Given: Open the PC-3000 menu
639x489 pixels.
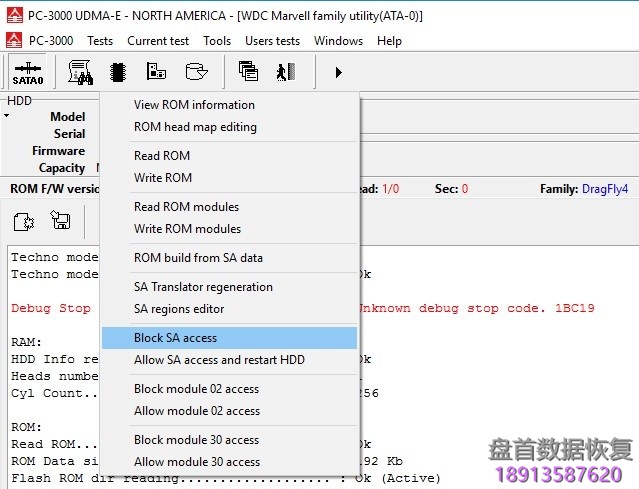Looking at the screenshot, I should coord(51,41).
